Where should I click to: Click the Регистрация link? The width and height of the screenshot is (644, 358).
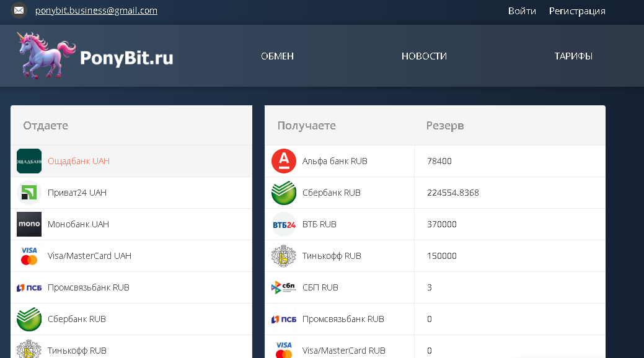(577, 11)
